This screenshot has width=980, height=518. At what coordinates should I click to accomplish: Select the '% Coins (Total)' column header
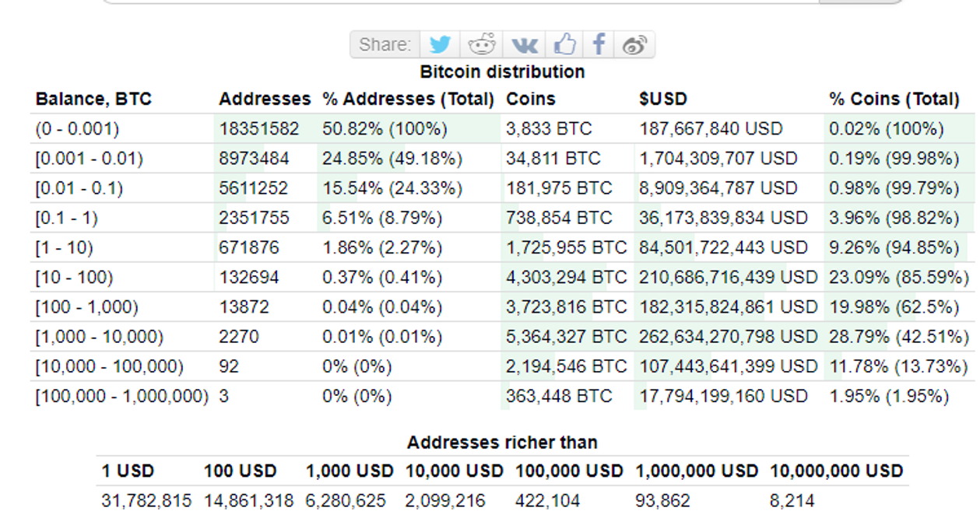tap(894, 100)
